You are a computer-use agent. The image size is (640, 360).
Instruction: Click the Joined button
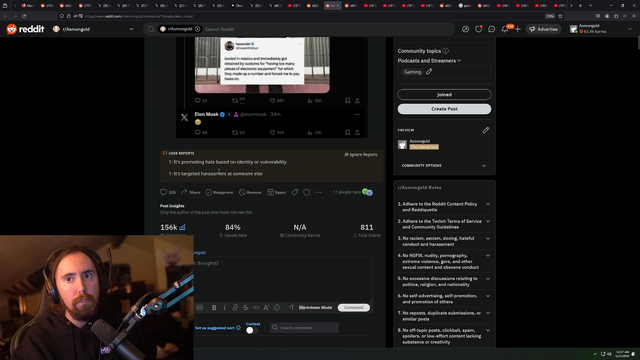click(444, 94)
